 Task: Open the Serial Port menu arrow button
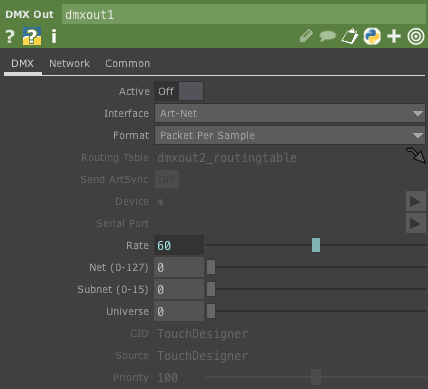pyautogui.click(x=415, y=223)
